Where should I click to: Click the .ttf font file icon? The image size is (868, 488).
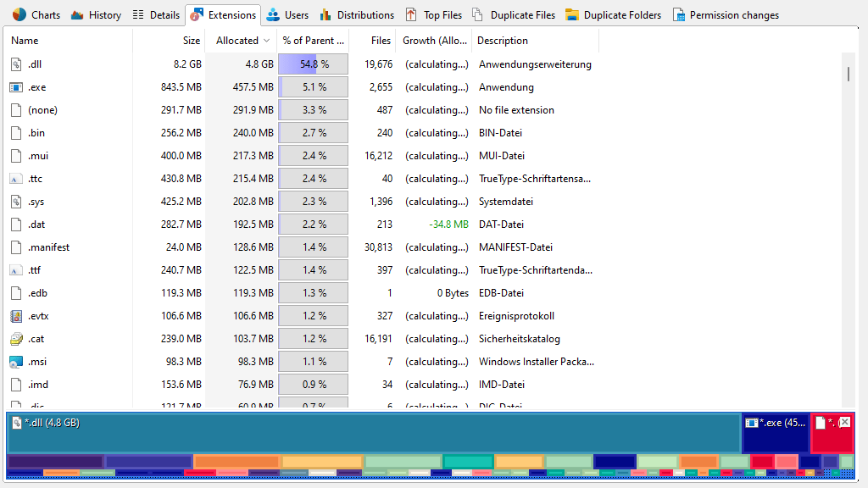[x=15, y=270]
